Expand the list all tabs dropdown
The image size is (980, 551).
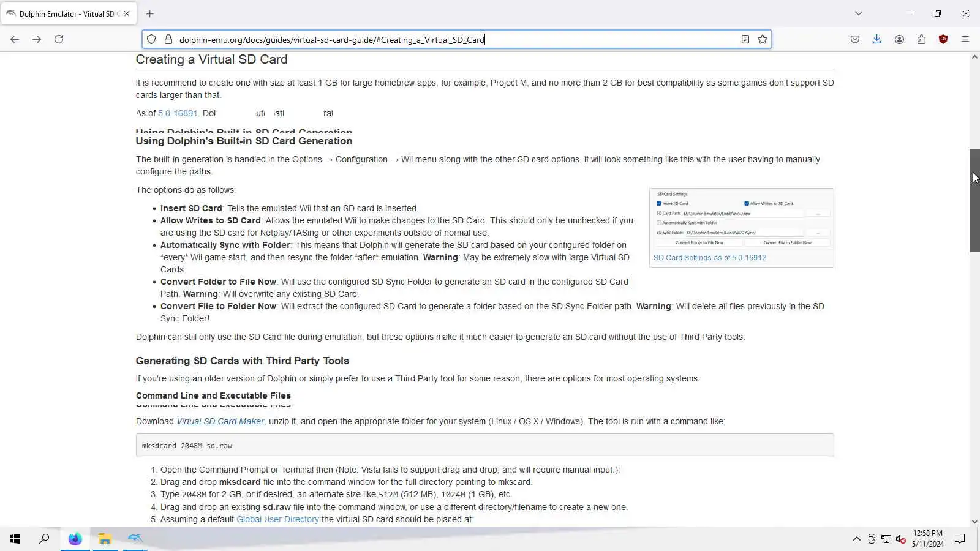point(859,13)
